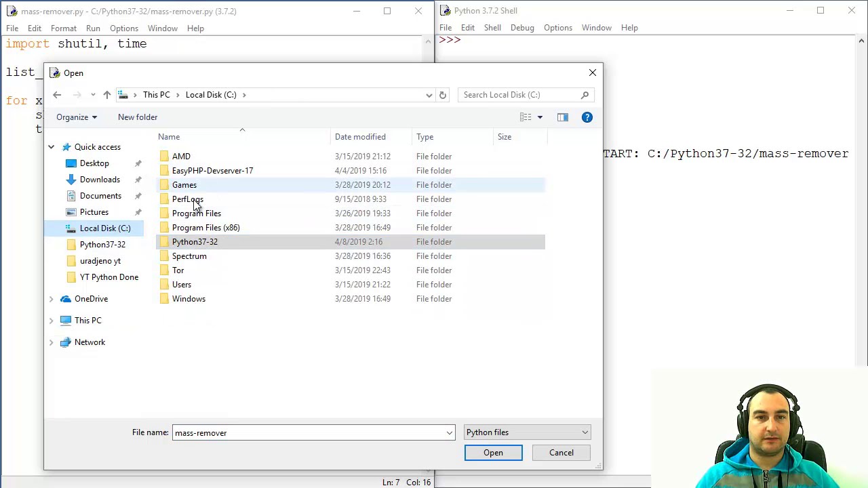Click the Open button
868x488 pixels.
(x=493, y=453)
